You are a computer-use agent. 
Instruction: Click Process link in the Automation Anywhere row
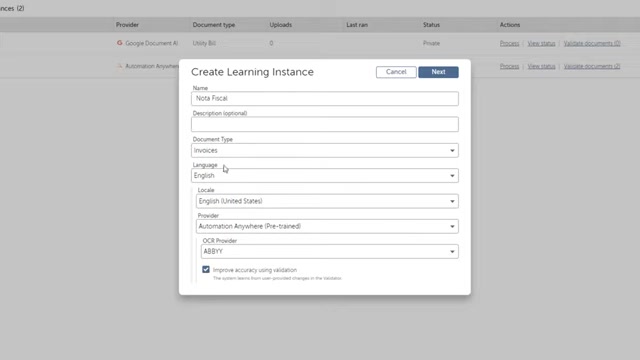point(509,66)
